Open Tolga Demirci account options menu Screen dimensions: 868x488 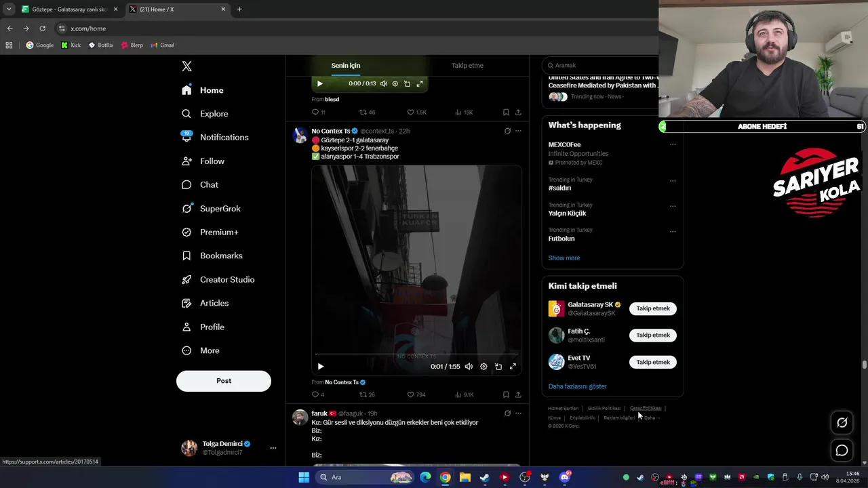[273, 448]
